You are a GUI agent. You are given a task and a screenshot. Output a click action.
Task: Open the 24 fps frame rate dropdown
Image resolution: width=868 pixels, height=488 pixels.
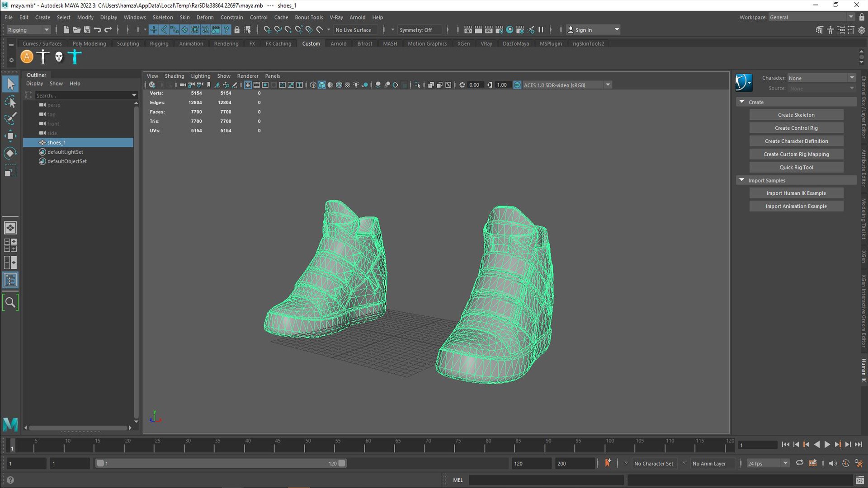[767, 463]
